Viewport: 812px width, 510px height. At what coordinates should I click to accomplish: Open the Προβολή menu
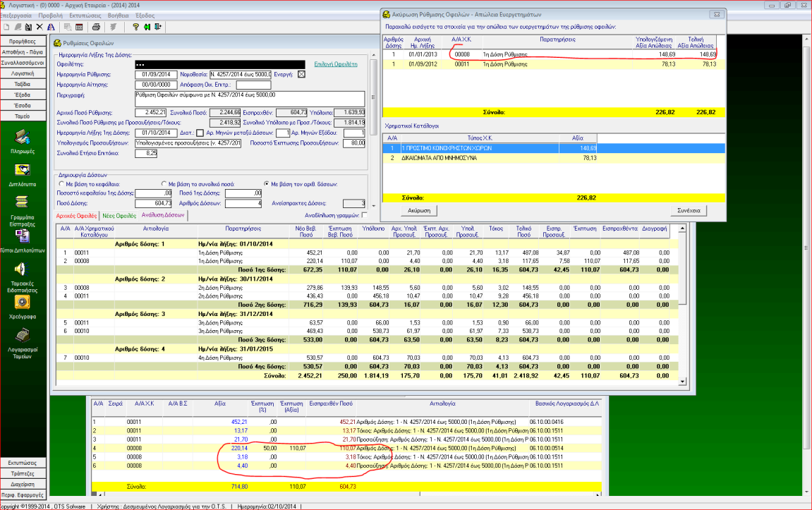coord(50,16)
